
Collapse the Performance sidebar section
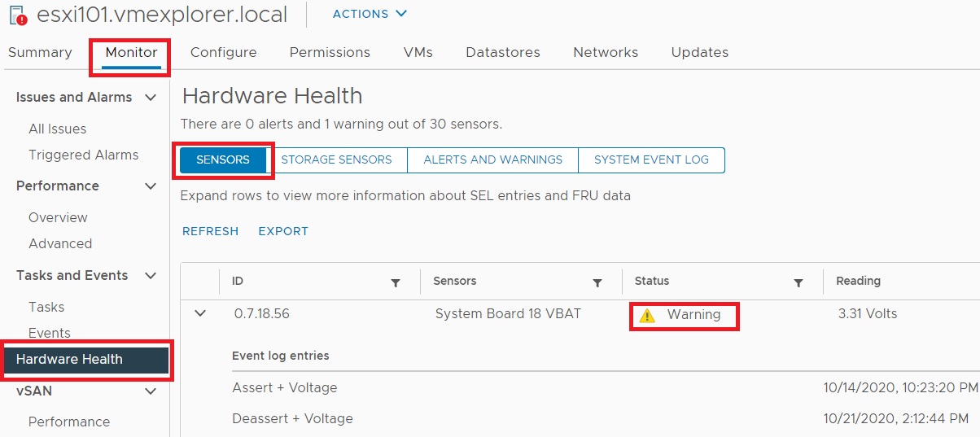[150, 186]
